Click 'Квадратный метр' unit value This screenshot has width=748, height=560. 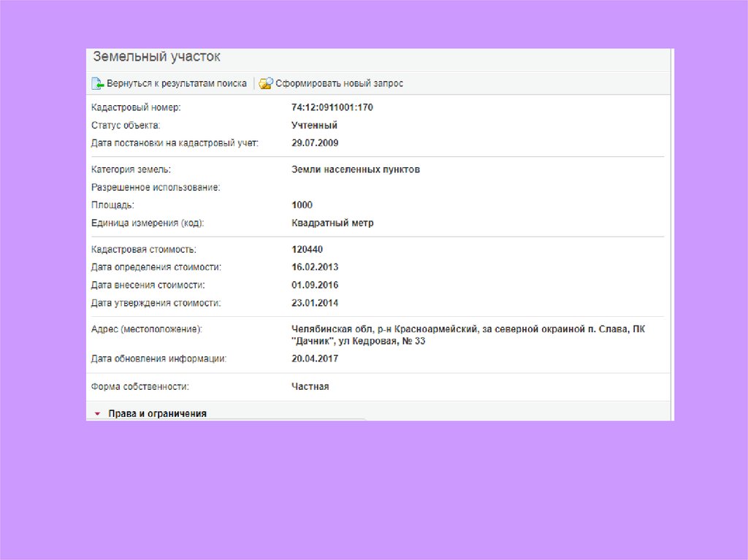[332, 223]
